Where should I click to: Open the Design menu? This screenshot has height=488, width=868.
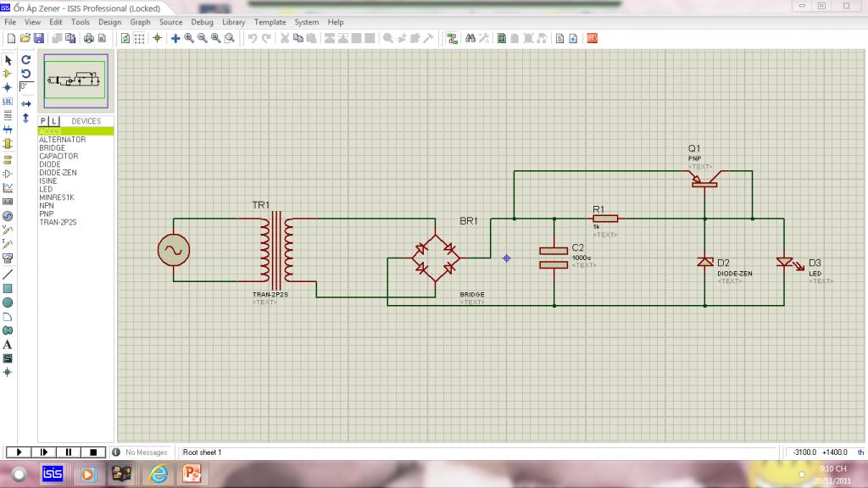point(109,22)
